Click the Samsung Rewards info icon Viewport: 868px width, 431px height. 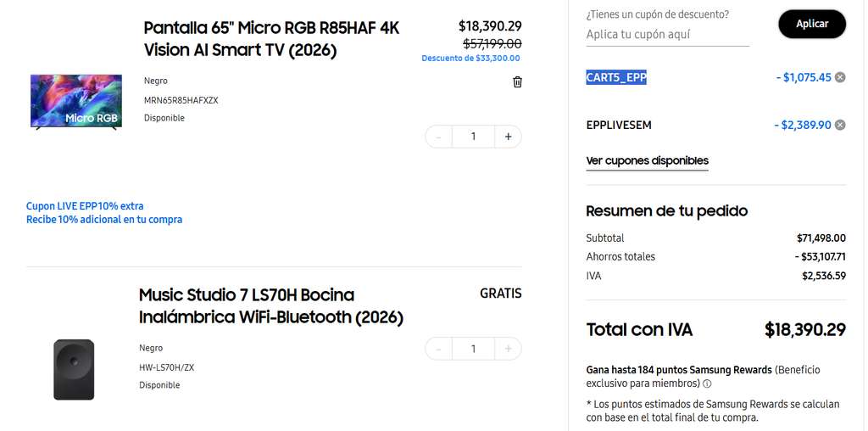(707, 383)
